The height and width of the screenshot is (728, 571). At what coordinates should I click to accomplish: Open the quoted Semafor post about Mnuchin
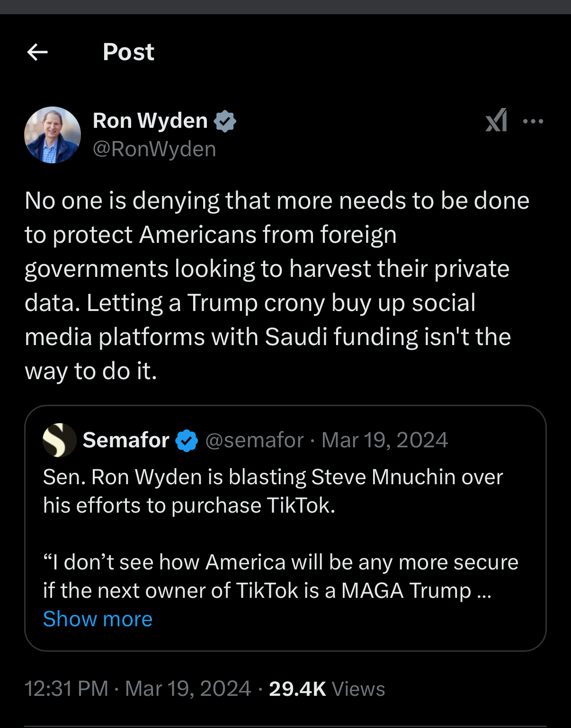[x=273, y=491]
